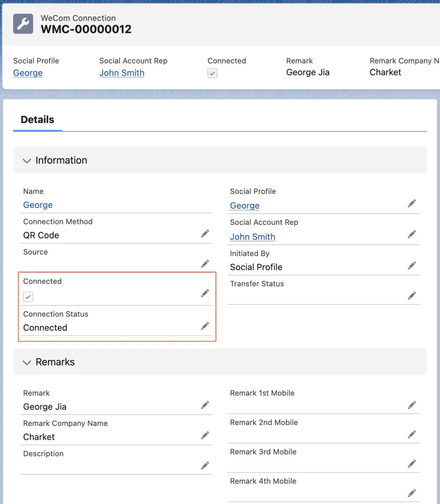Collapse the Information section chevron
This screenshot has height=504, width=440.
[27, 161]
